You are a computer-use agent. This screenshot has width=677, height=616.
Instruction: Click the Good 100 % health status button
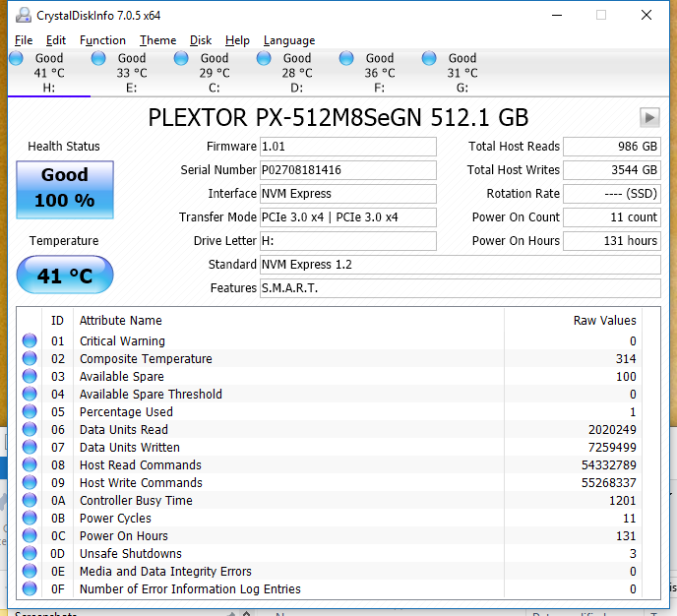point(65,188)
